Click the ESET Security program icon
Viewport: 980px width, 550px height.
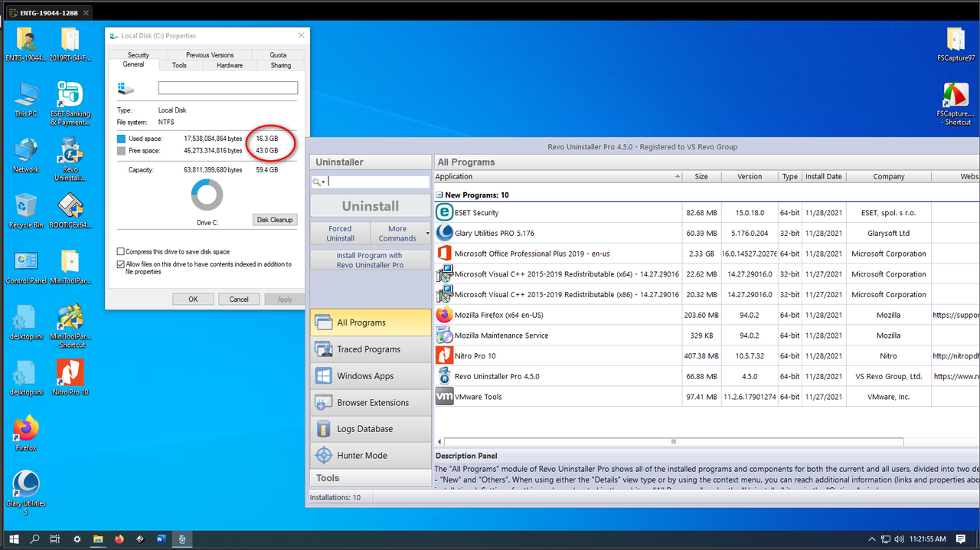click(x=444, y=212)
